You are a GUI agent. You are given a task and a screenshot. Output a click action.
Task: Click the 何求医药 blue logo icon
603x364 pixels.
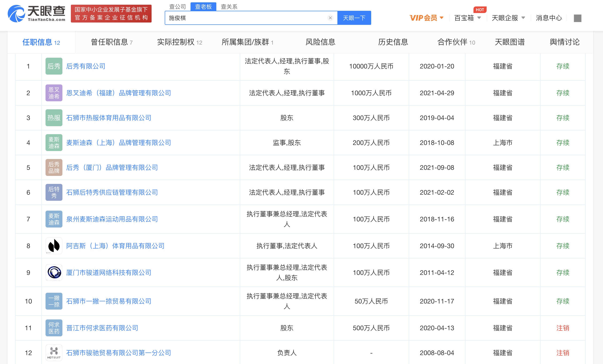coord(54,328)
